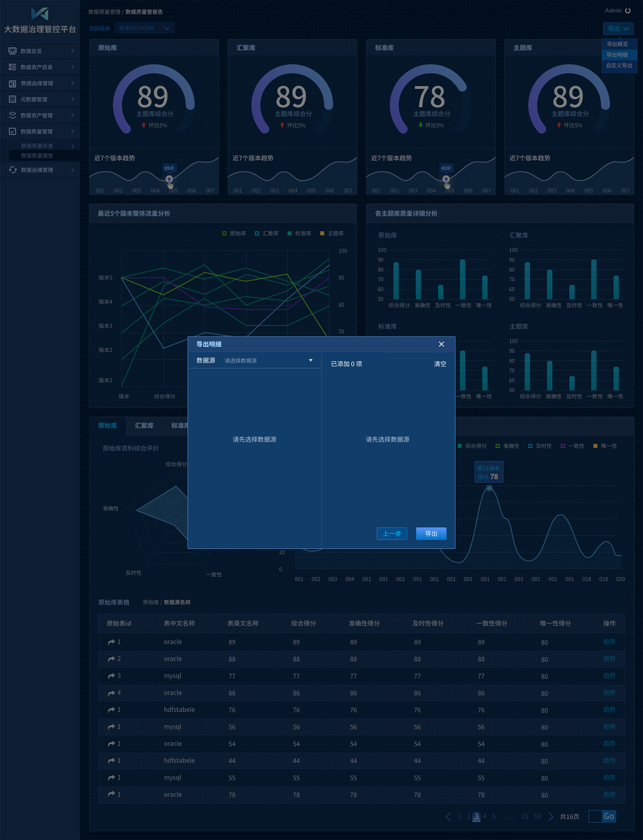Image resolution: width=643 pixels, height=840 pixels.
Task: Open the 请选择数据源 dropdown in dialog
Action: pyautogui.click(x=268, y=361)
